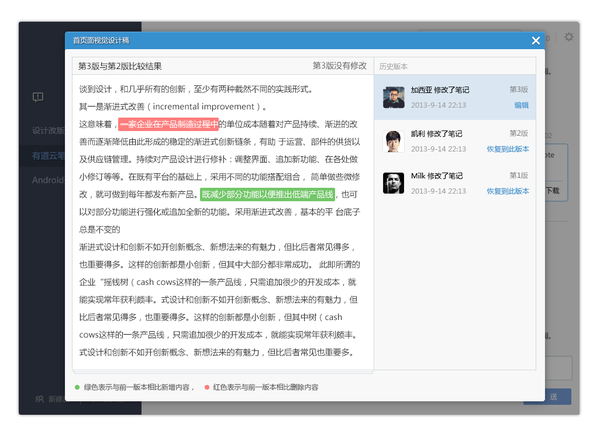
Task: Select the 凯利 修改了笔记 history entry
Action: [455, 141]
